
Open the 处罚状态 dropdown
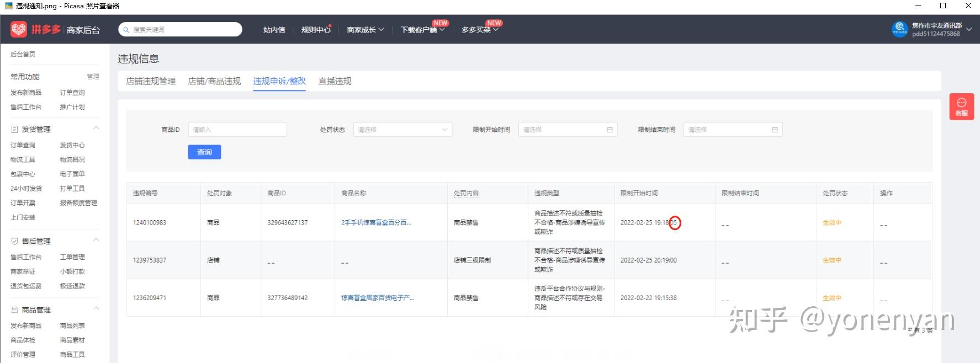[402, 130]
